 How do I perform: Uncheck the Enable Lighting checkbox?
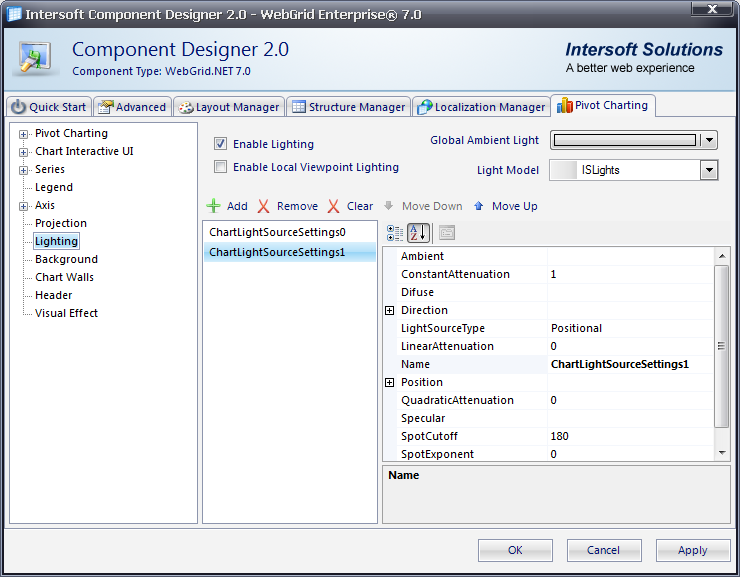221,144
